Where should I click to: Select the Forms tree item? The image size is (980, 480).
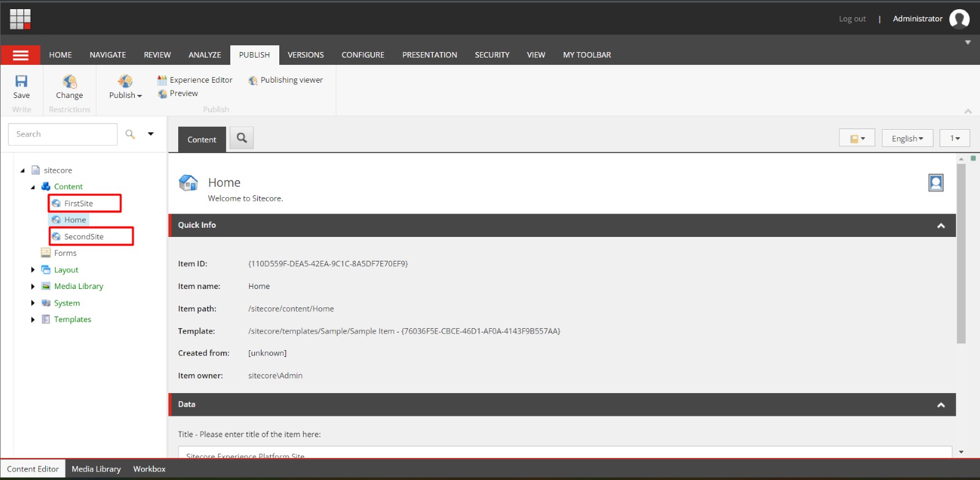[x=59, y=253]
